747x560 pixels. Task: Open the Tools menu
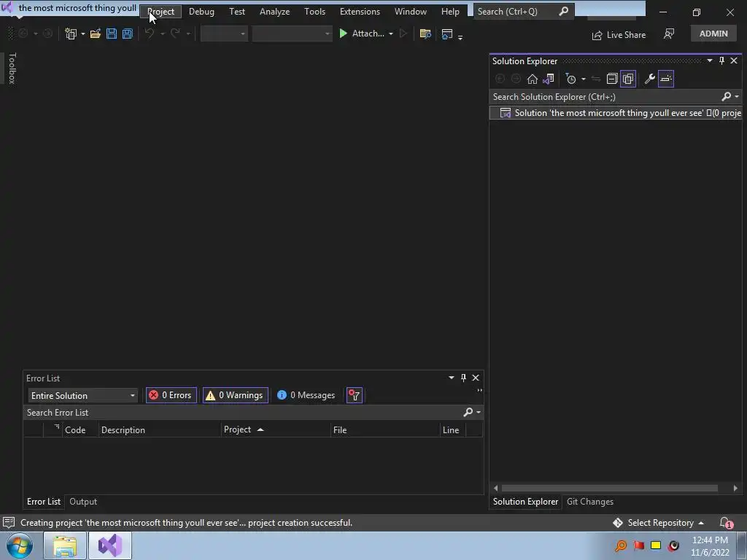tap(314, 12)
